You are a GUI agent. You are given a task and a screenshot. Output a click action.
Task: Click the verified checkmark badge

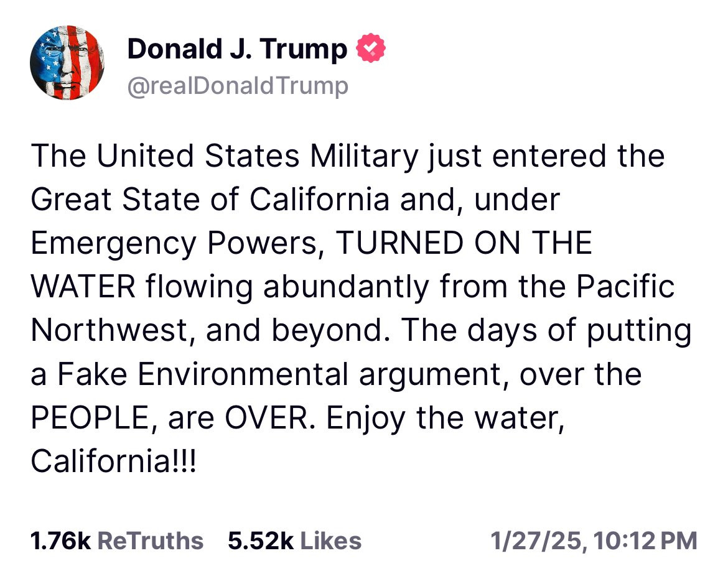coord(371,49)
